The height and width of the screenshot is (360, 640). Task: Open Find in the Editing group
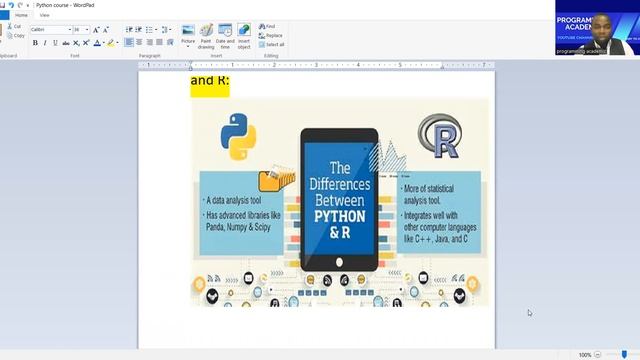tap(267, 26)
